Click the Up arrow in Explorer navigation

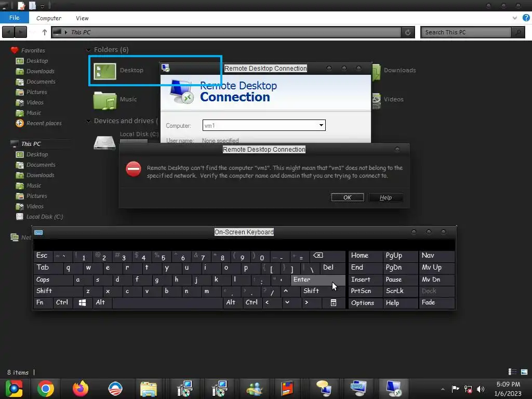tap(45, 32)
